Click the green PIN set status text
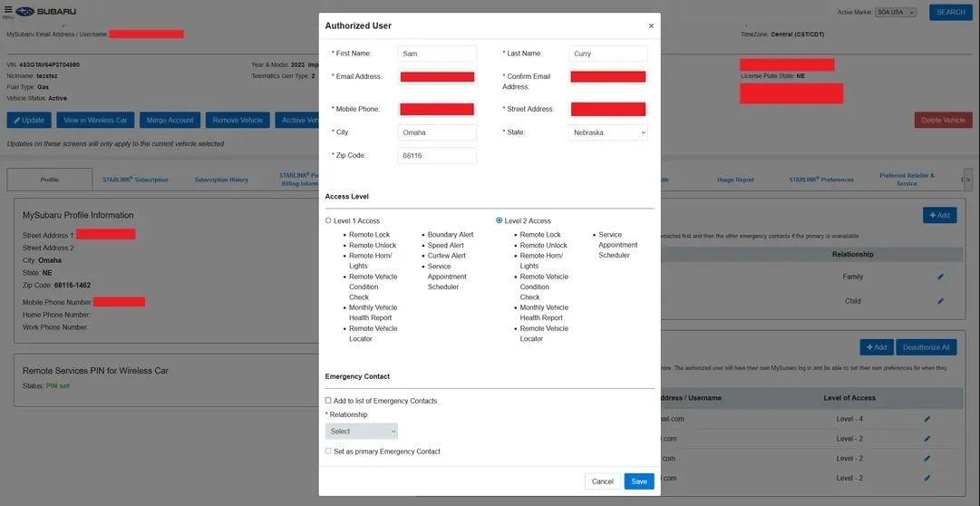The width and height of the screenshot is (980, 506). (57, 386)
